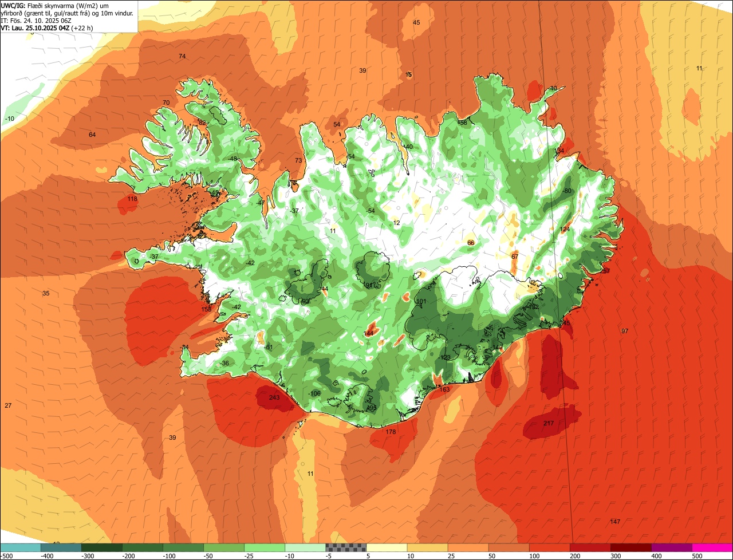Click the value 163 on the south coast
Image resolution: width=733 pixels, height=560 pixels.
444,389
